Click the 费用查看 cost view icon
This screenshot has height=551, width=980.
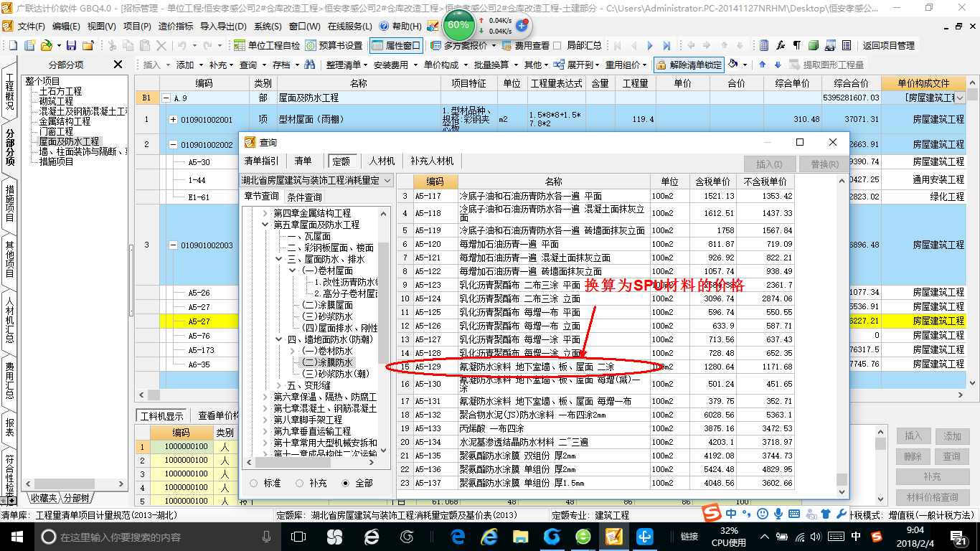click(508, 45)
